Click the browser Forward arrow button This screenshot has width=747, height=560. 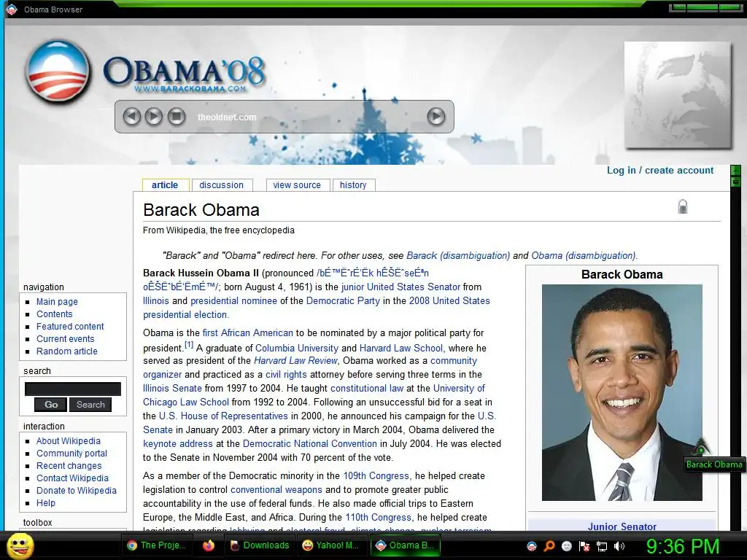(x=153, y=116)
